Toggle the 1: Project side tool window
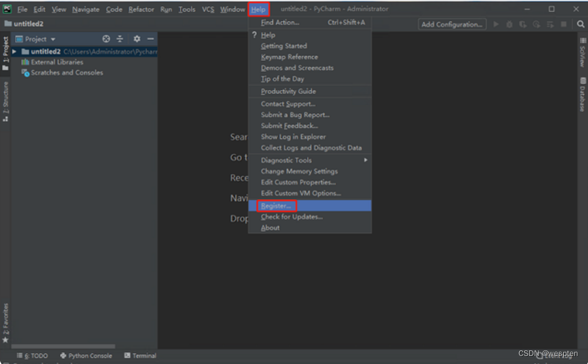 (x=5, y=53)
